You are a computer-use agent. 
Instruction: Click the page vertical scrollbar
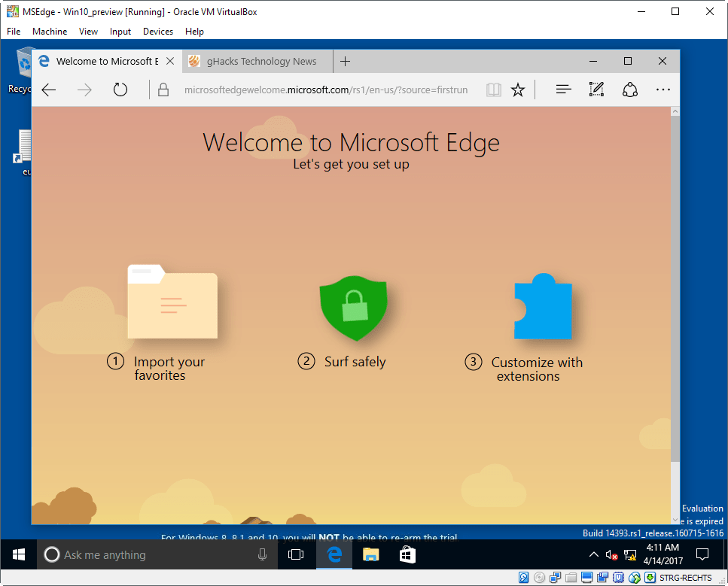pyautogui.click(x=675, y=301)
